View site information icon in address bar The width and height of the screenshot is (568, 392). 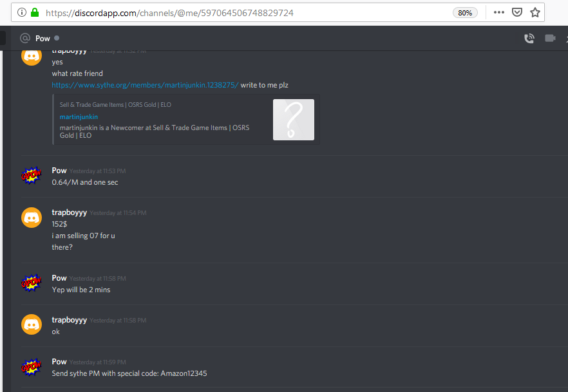pyautogui.click(x=22, y=13)
